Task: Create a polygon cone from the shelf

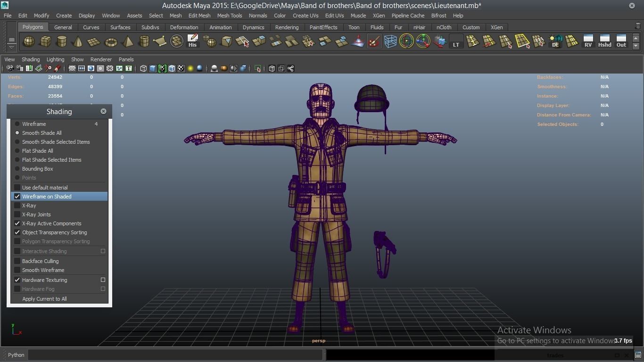Action: [78, 41]
